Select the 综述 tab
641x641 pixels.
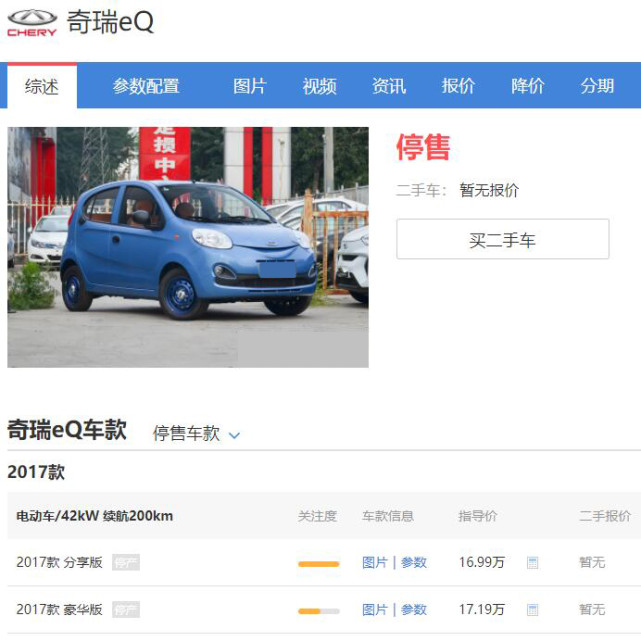point(42,86)
